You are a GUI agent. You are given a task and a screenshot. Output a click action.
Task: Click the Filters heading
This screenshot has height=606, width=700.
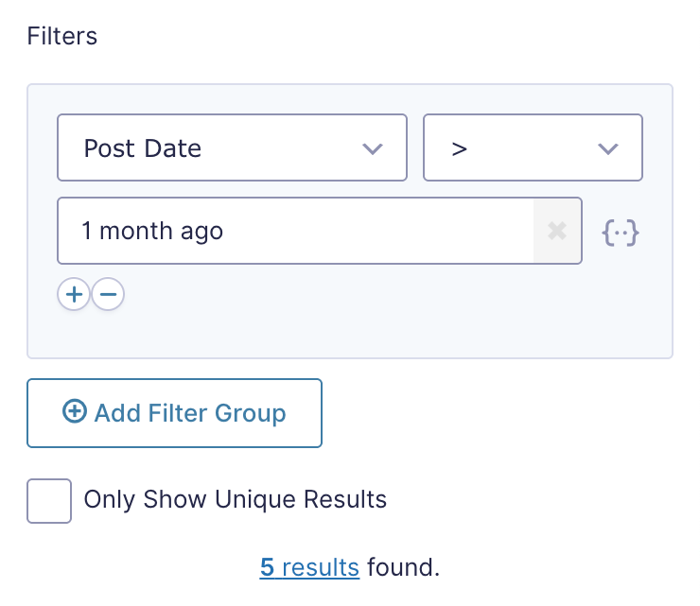point(62,36)
